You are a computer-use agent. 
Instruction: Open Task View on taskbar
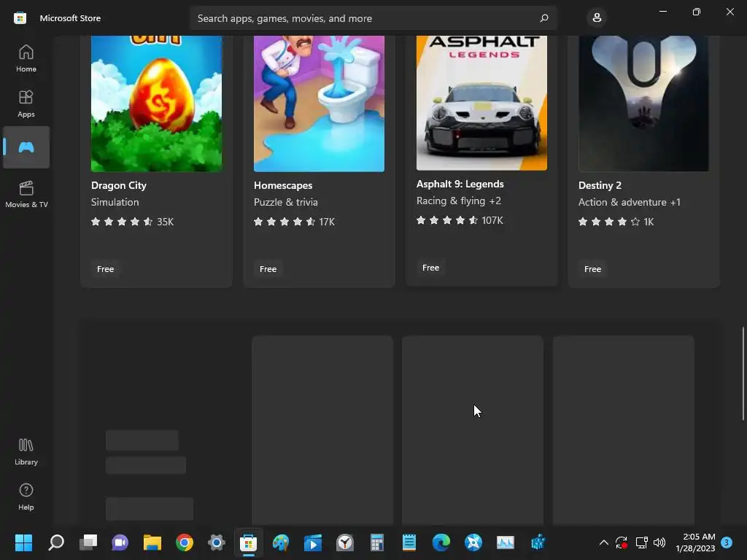88,542
